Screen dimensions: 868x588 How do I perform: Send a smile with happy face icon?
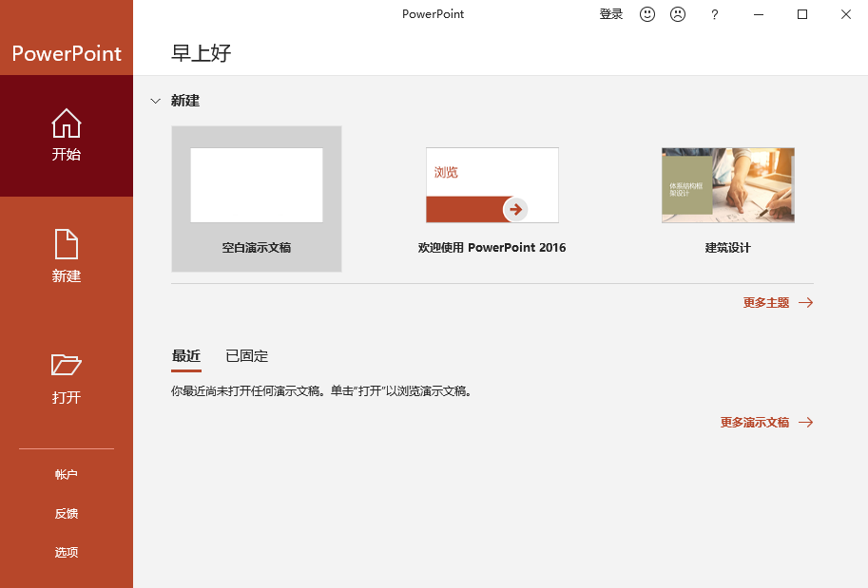coord(647,14)
